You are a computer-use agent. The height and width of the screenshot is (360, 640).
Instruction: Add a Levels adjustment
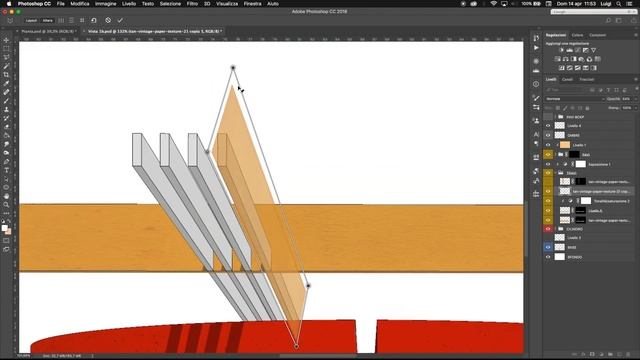tap(569, 50)
